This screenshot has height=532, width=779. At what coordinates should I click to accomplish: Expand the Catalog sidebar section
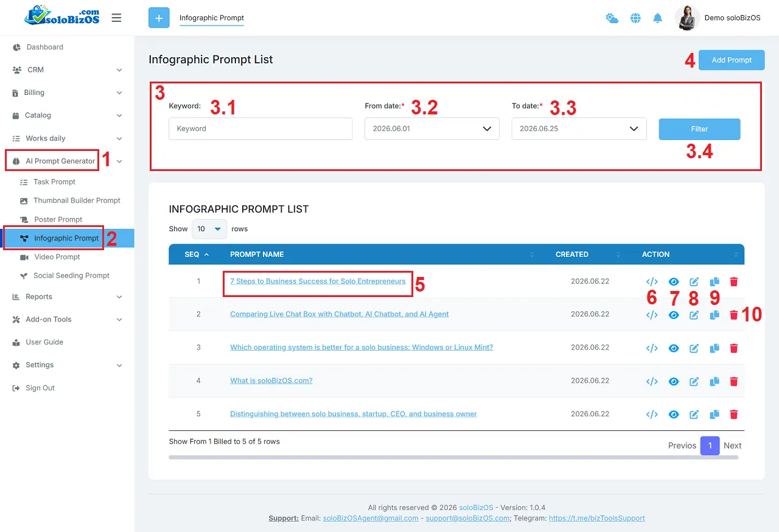point(67,115)
